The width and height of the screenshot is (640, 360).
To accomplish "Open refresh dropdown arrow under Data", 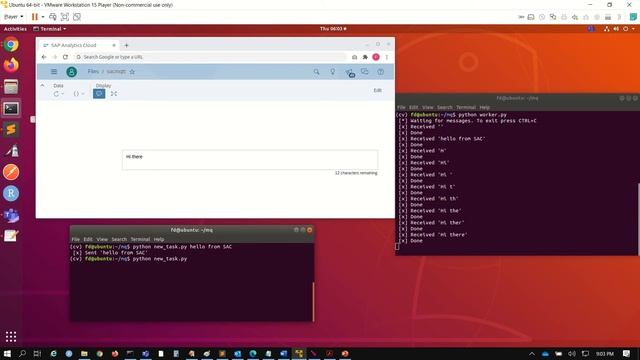I will click(x=63, y=94).
